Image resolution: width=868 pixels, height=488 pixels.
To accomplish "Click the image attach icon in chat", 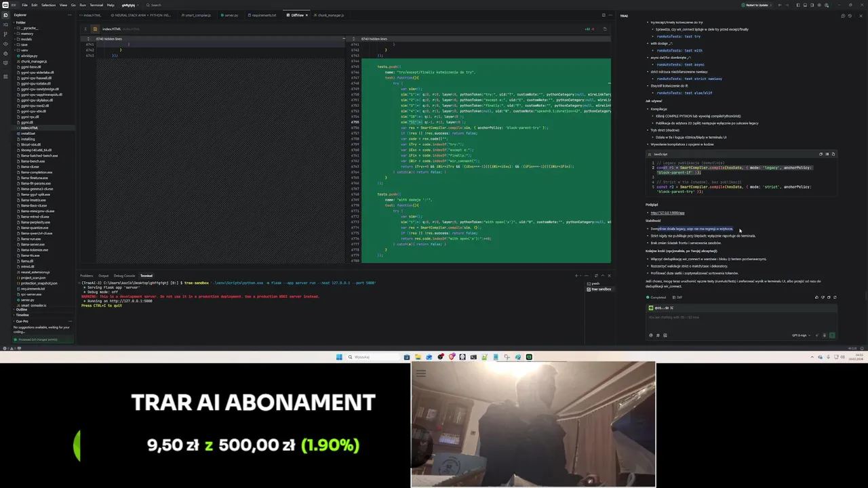I will 665,335.
